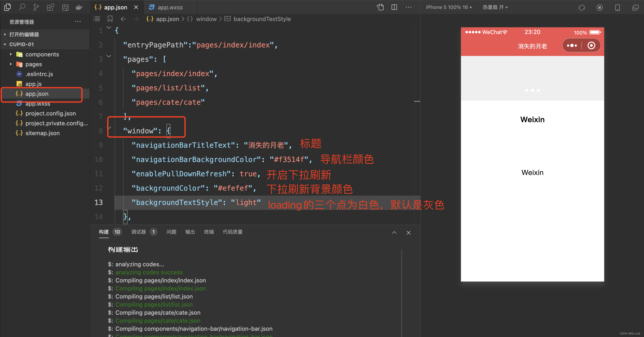Click the capsule record button in simulator

[591, 45]
